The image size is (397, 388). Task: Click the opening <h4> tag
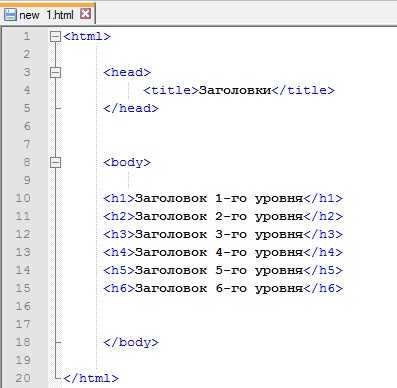click(119, 253)
